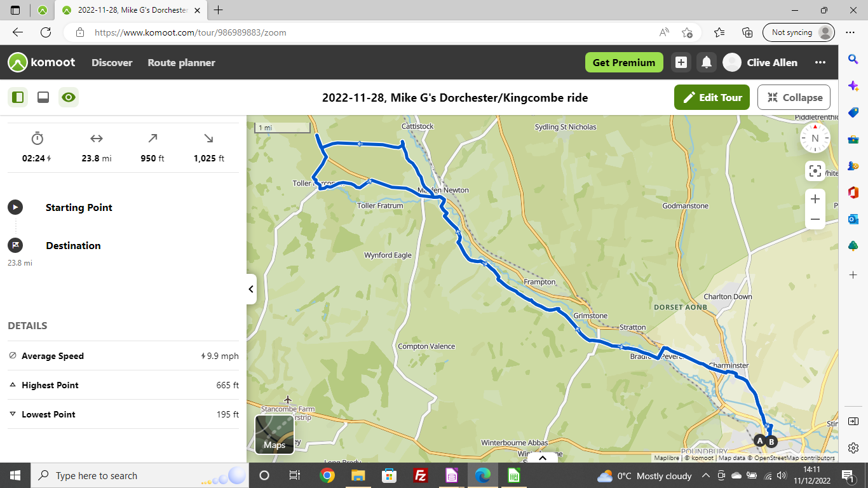This screenshot has height=488, width=868.
Task: Open Edge sidebar Outlook icon
Action: (853, 219)
